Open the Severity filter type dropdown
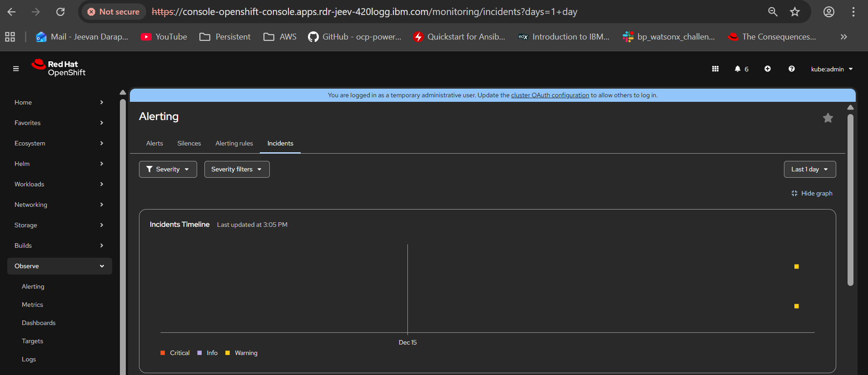The image size is (868, 375). click(x=168, y=169)
